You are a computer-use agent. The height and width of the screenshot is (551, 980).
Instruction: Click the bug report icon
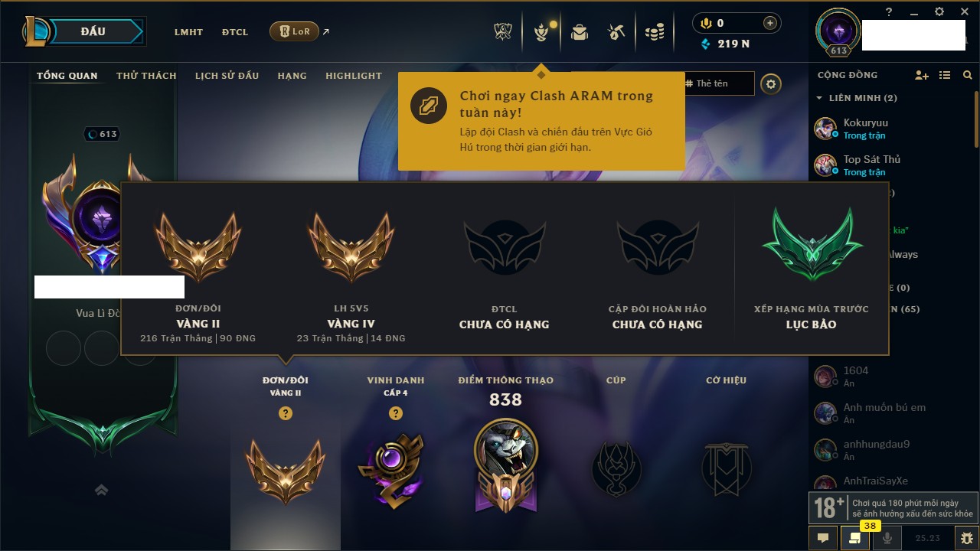tap(966, 538)
